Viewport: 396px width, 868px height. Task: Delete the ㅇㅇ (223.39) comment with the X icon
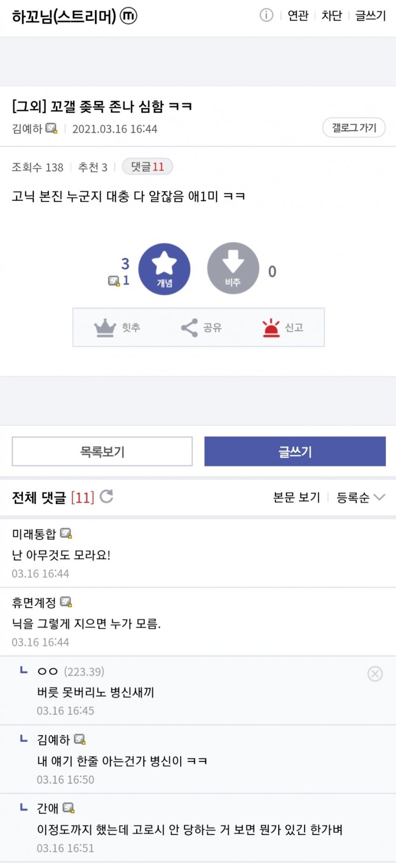pos(375,674)
